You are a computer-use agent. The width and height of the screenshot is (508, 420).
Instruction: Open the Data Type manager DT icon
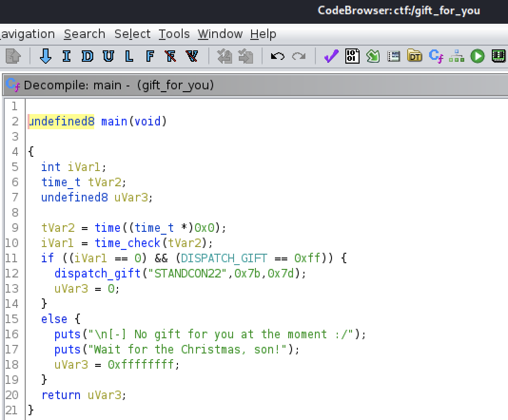click(414, 56)
